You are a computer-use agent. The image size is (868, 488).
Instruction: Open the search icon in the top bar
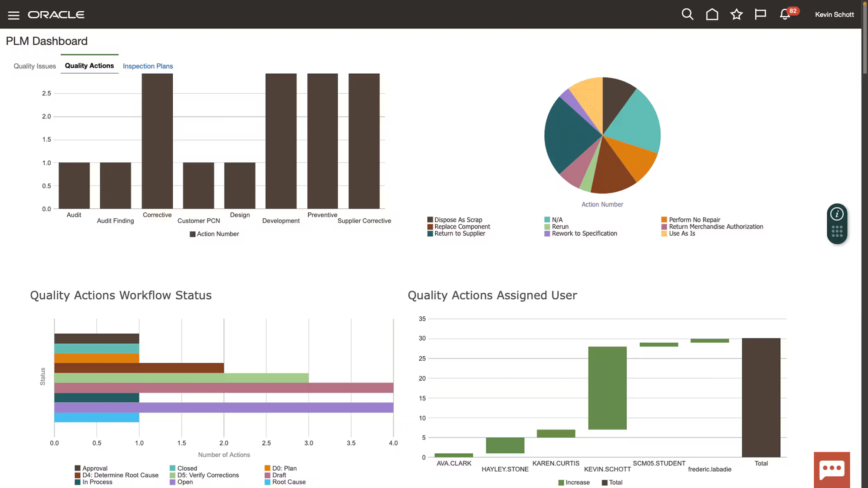(x=687, y=14)
